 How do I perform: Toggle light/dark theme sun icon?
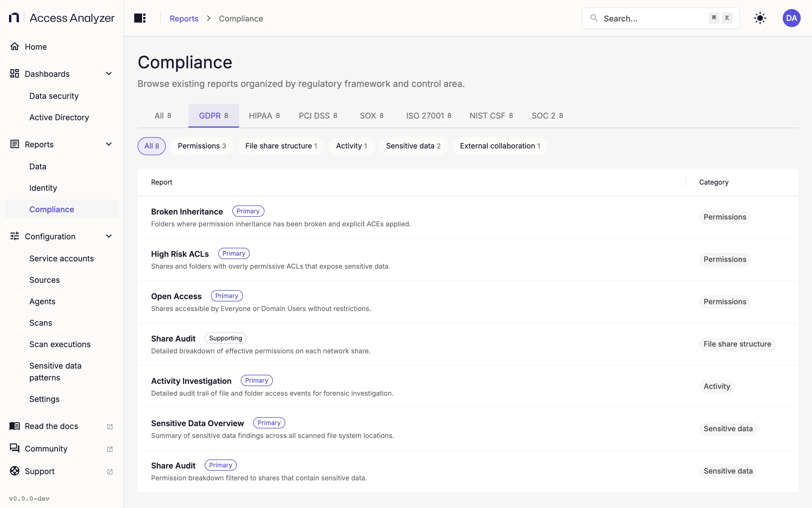(x=760, y=18)
